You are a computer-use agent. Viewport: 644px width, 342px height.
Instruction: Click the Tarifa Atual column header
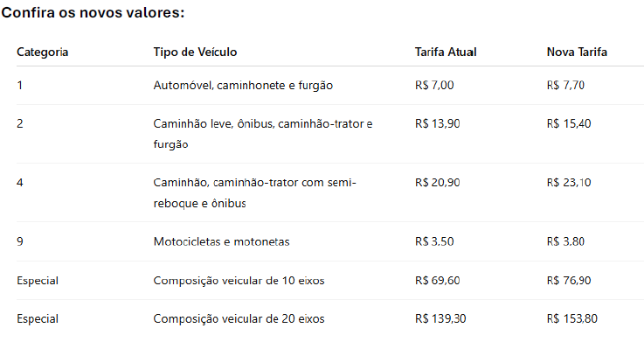tap(446, 52)
